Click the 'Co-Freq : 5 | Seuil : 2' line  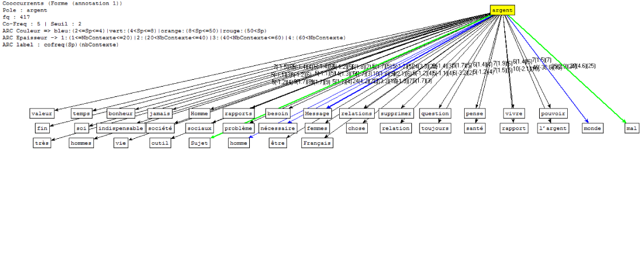[x=42, y=24]
